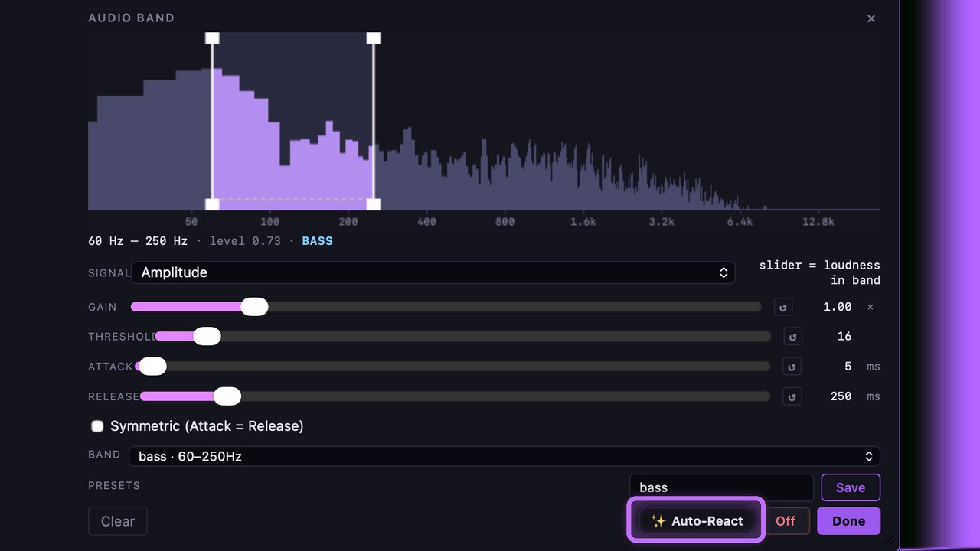Click the 400 frequency axis label
980x551 pixels.
coord(426,222)
